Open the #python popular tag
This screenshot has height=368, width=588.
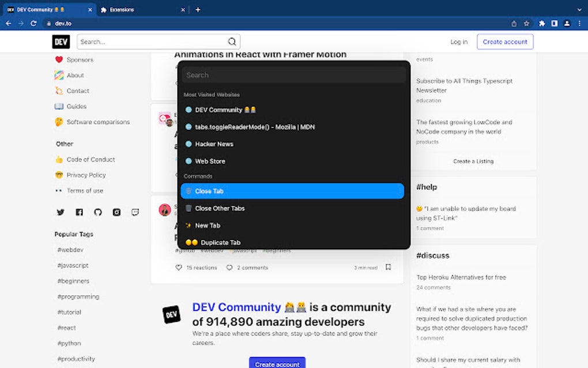[69, 343]
